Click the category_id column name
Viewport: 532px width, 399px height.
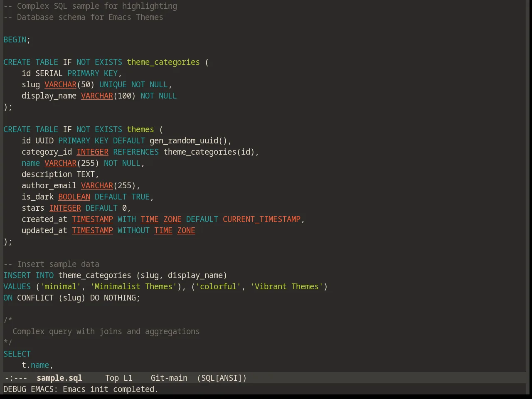pos(47,152)
